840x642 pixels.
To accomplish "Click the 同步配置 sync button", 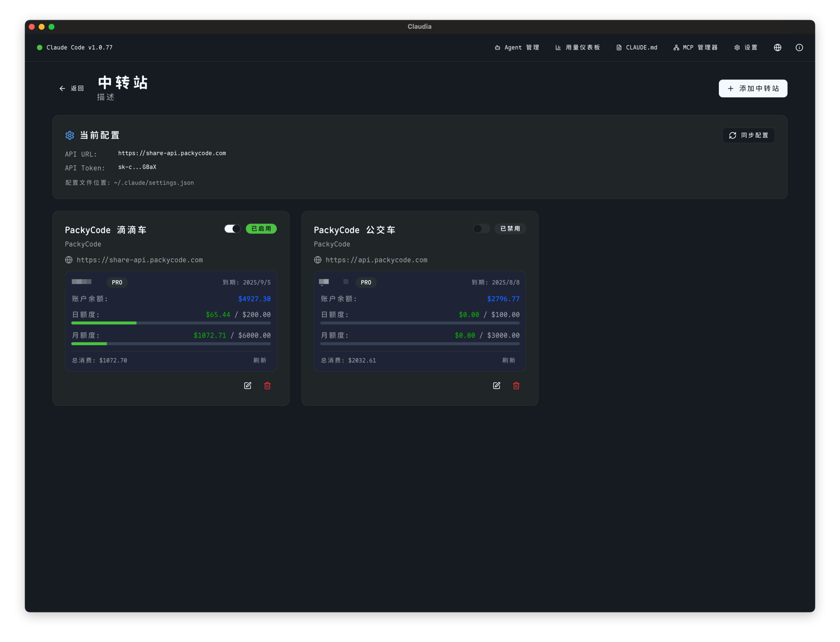I will (x=748, y=135).
